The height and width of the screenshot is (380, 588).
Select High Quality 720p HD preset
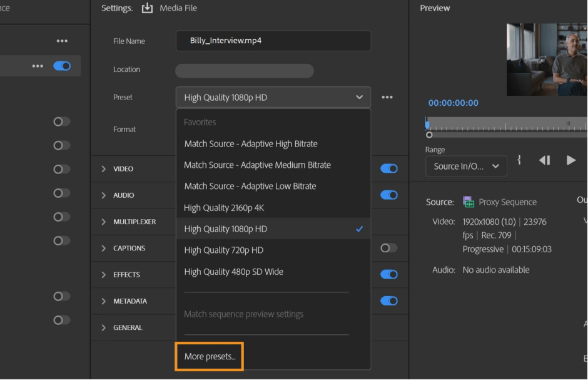click(x=273, y=250)
